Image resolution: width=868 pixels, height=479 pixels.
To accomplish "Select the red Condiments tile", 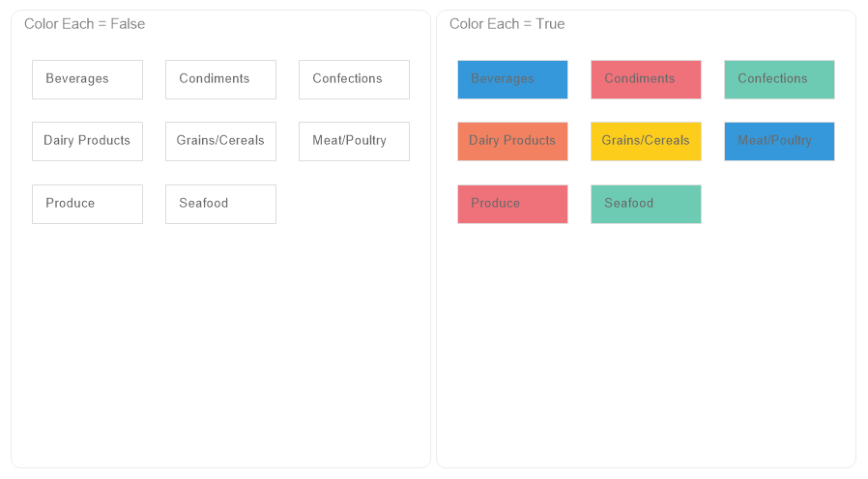I will tap(646, 79).
